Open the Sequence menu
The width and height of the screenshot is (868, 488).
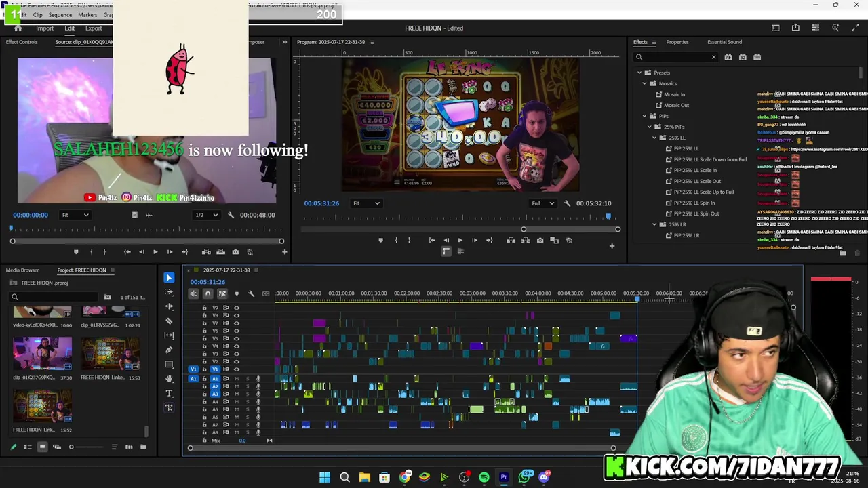(x=60, y=14)
